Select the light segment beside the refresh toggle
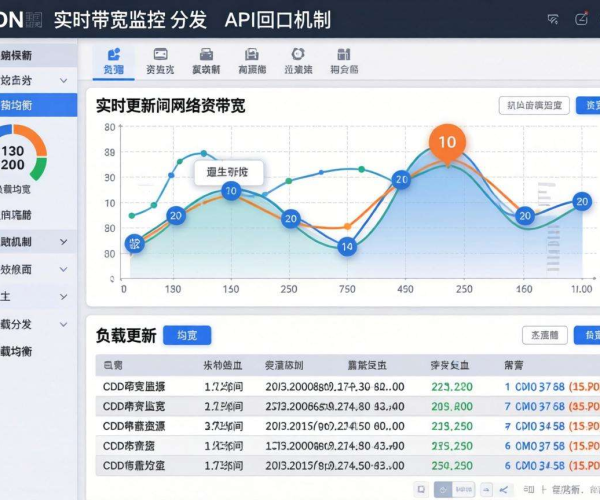Image resolution: width=600 pixels, height=500 pixels. (x=464, y=489)
